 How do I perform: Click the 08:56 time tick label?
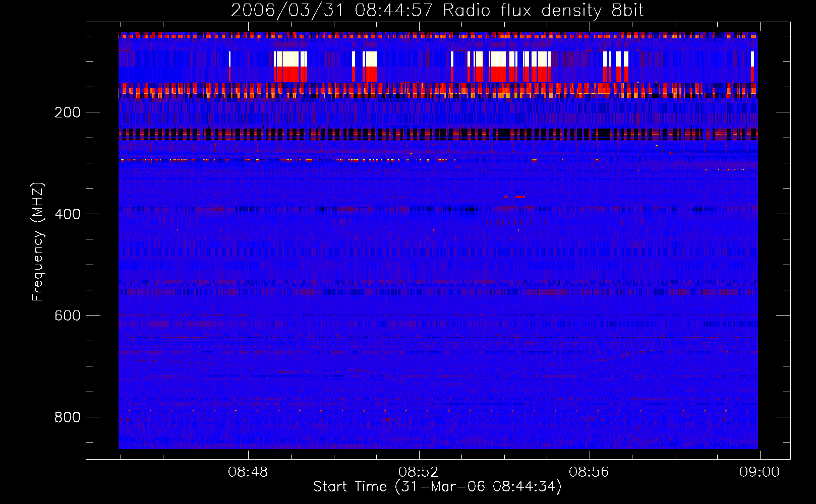click(x=589, y=472)
